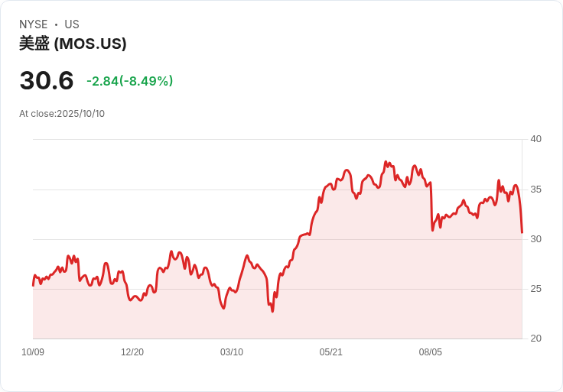Screen dimensions: 563x392
Task: Click the 美盛 (MOS.US) stock title
Action: point(73,44)
